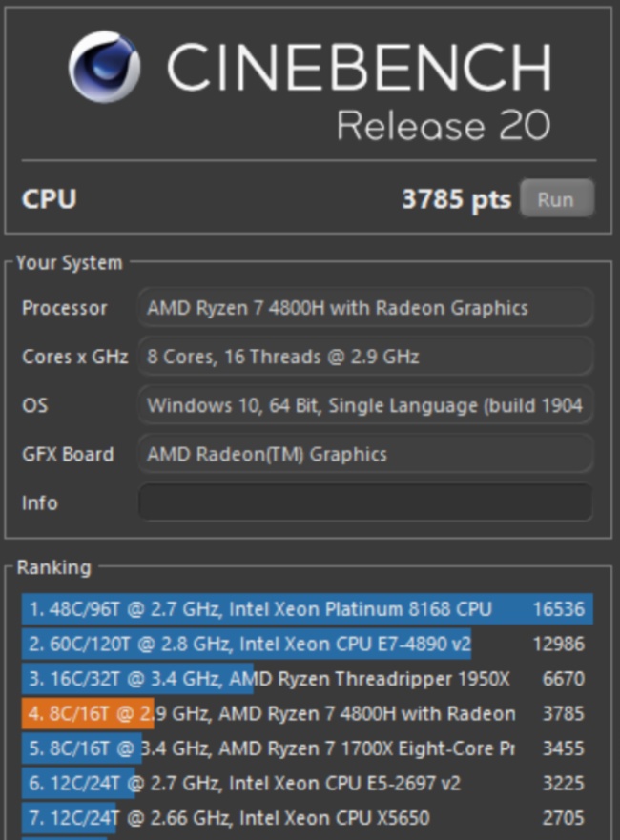Click the Your System section label
The height and width of the screenshot is (840, 620).
(69, 263)
